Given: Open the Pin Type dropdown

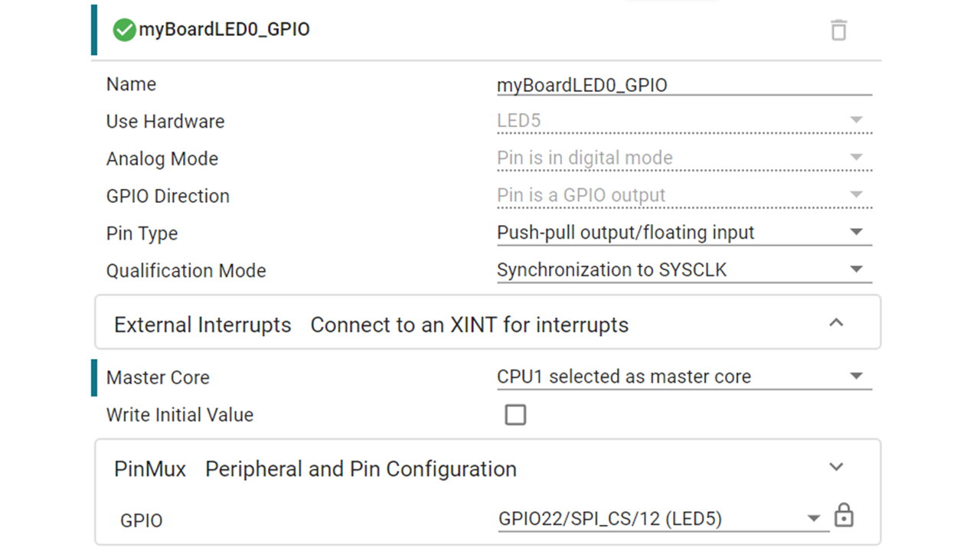Looking at the screenshot, I should pos(856,232).
